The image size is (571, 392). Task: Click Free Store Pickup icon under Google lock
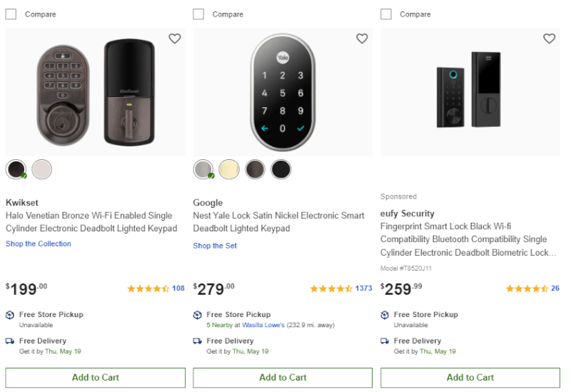[198, 315]
